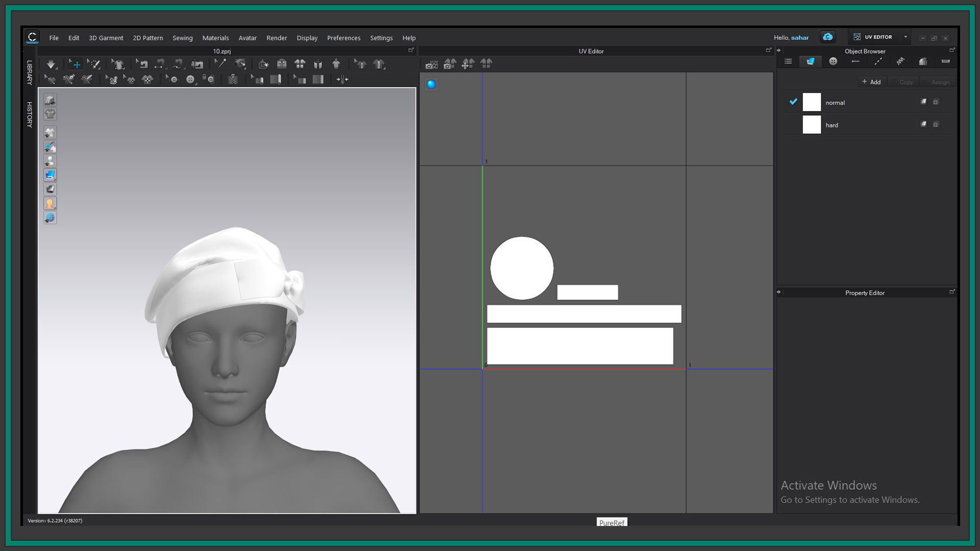This screenshot has height=551, width=980.
Task: Select the circular UV pattern piece
Action: coord(522,268)
